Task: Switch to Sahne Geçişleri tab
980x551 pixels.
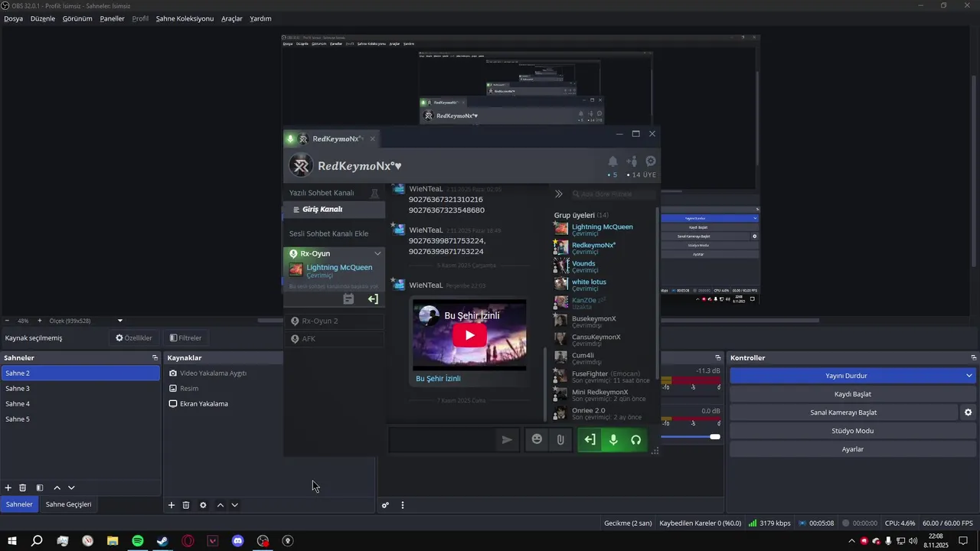Action: [x=68, y=504]
